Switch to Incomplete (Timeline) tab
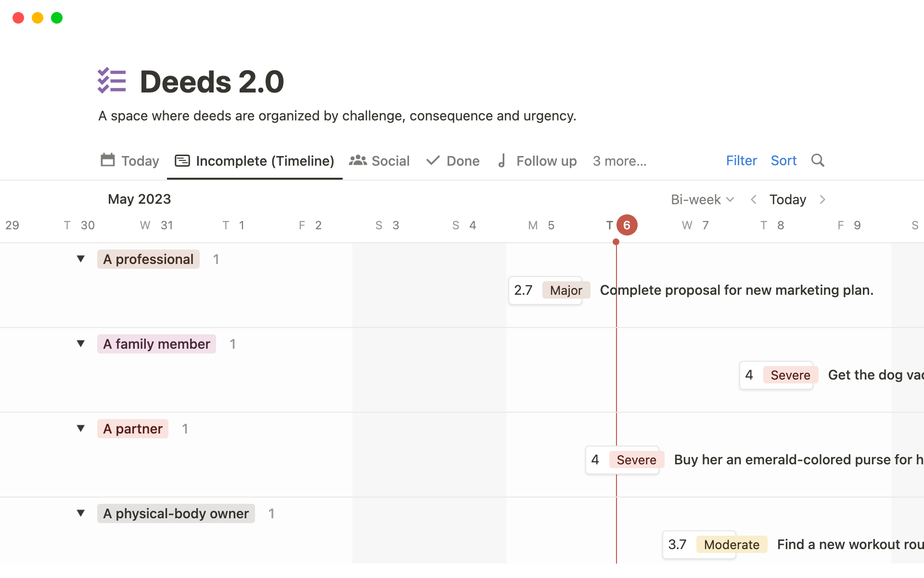924x578 pixels. point(255,161)
